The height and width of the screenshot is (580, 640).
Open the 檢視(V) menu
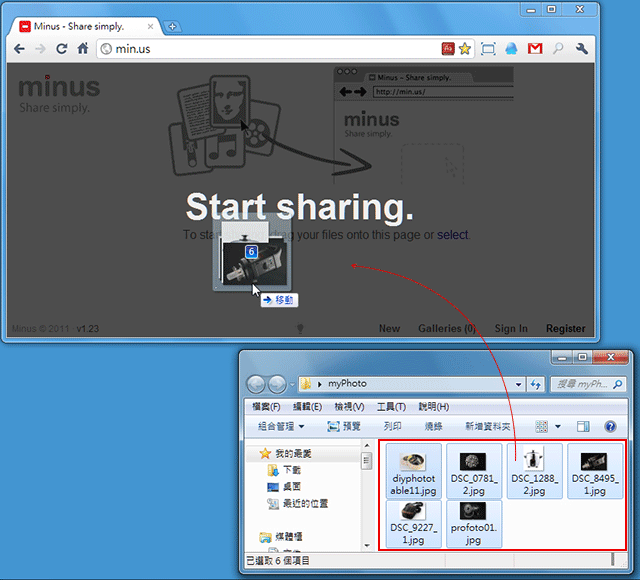pyautogui.click(x=349, y=407)
